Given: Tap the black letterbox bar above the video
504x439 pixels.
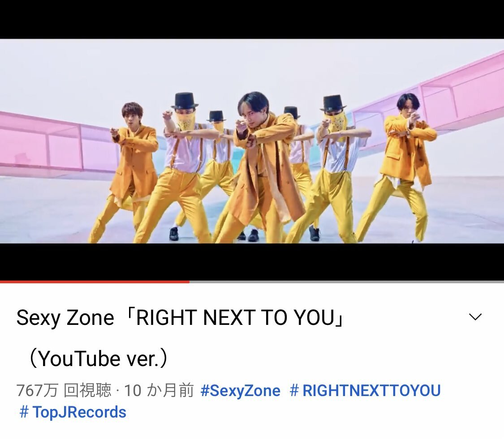Looking at the screenshot, I should pos(252,19).
